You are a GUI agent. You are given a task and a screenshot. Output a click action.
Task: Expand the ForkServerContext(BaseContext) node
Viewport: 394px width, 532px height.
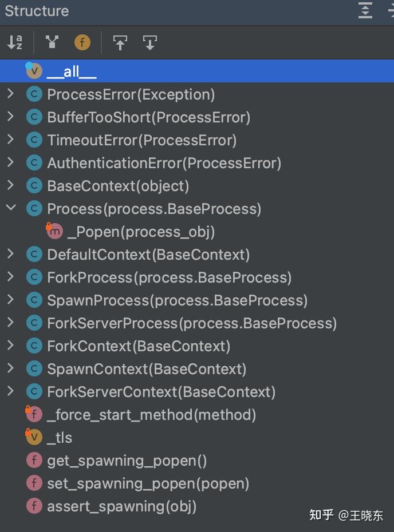pyautogui.click(x=10, y=391)
